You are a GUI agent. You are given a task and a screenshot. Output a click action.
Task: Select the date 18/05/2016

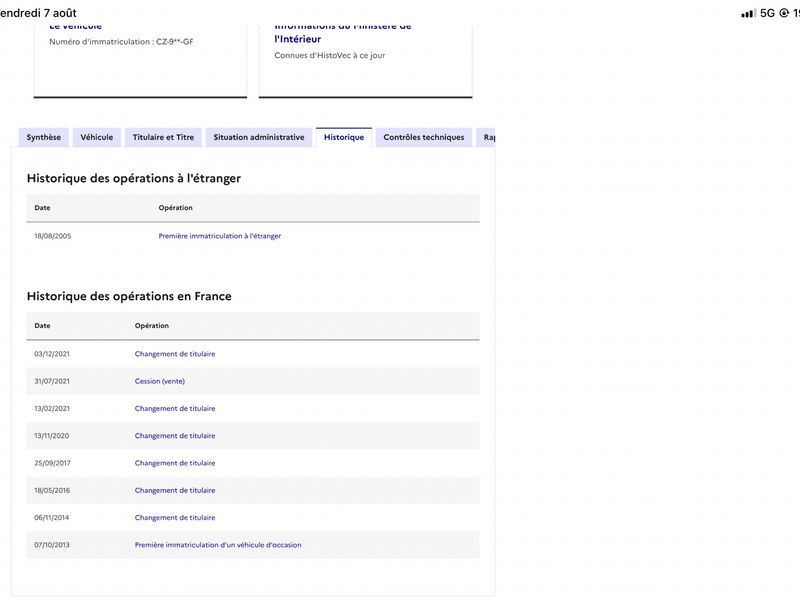coord(52,490)
